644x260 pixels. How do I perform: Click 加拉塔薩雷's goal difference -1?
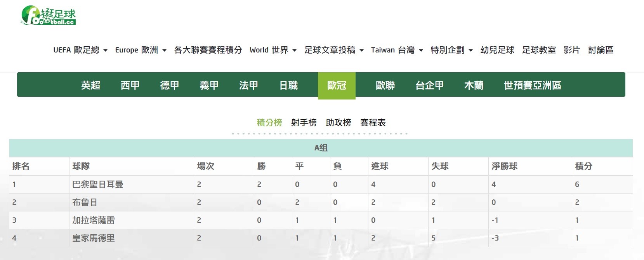coord(495,220)
